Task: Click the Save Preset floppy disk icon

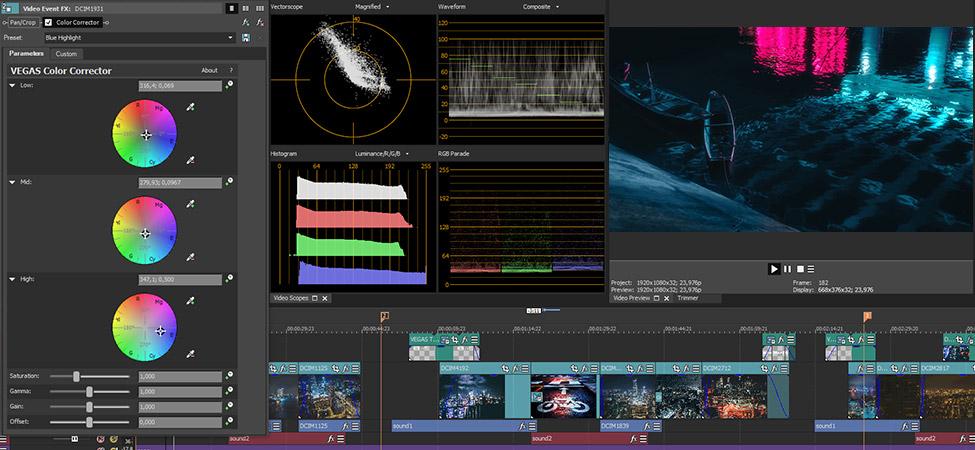Action: pos(246,38)
